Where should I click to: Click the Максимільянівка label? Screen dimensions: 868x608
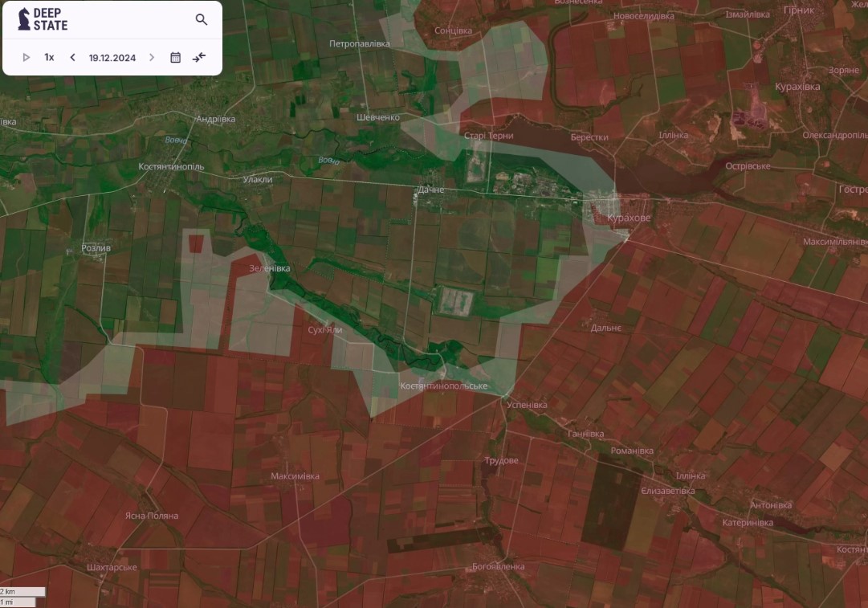point(835,242)
